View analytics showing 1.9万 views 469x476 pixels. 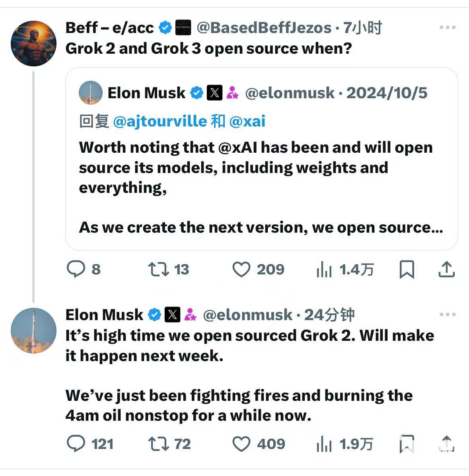[324, 444]
